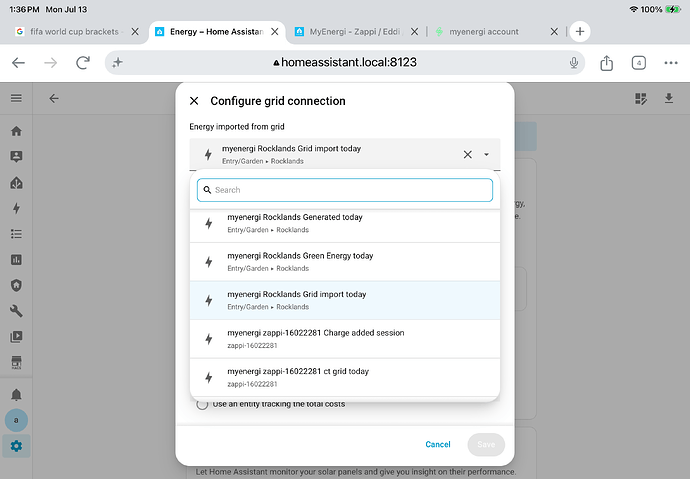This screenshot has height=479, width=690.
Task: Tap the microphone voice search icon
Action: coord(573,63)
